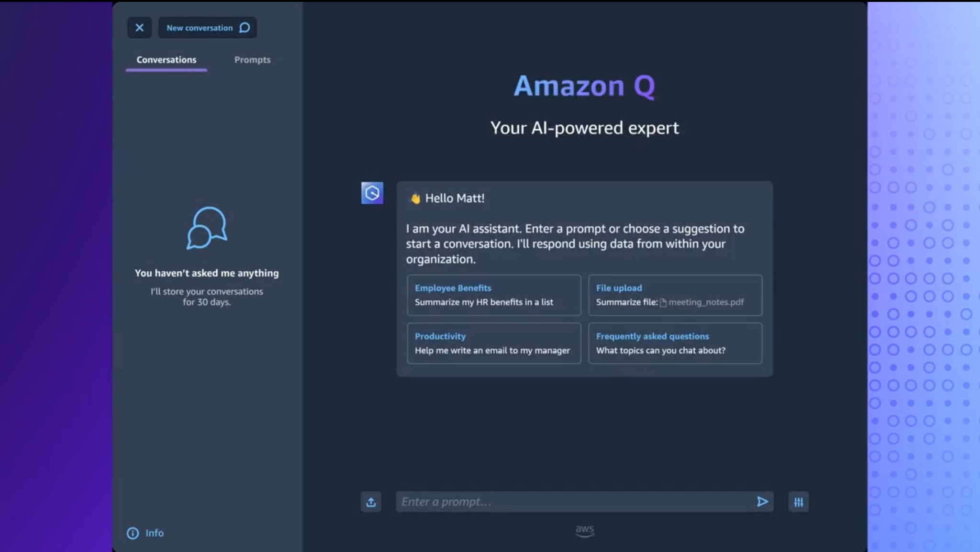Click the Info icon at sidebar bottom

[133, 533]
